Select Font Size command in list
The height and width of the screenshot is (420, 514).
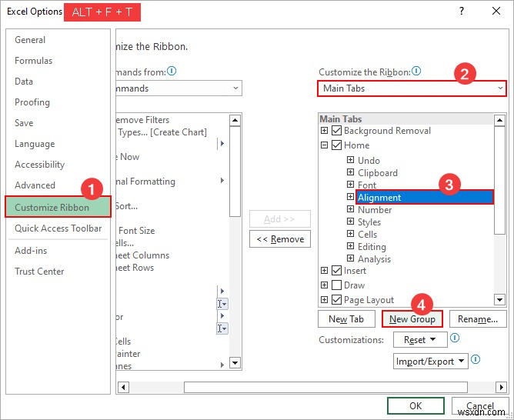click(x=136, y=231)
